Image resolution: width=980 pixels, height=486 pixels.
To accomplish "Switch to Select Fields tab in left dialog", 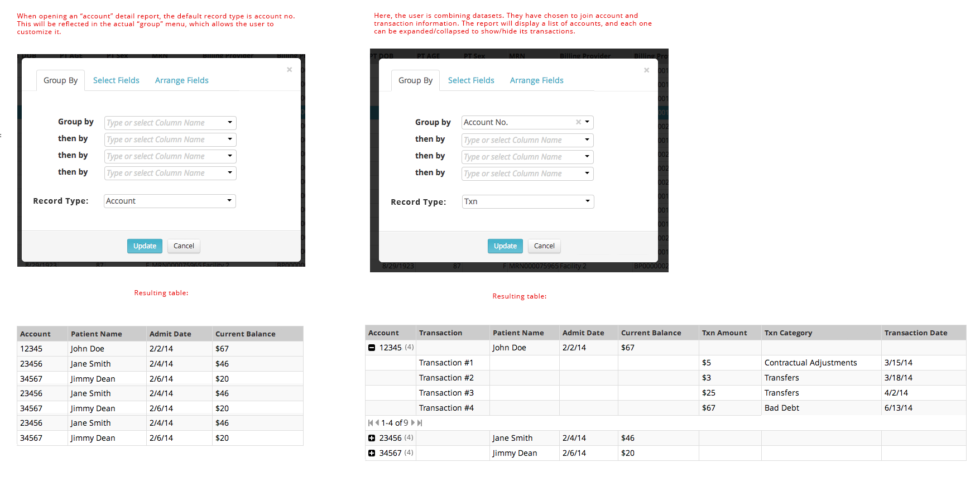I will coord(116,80).
